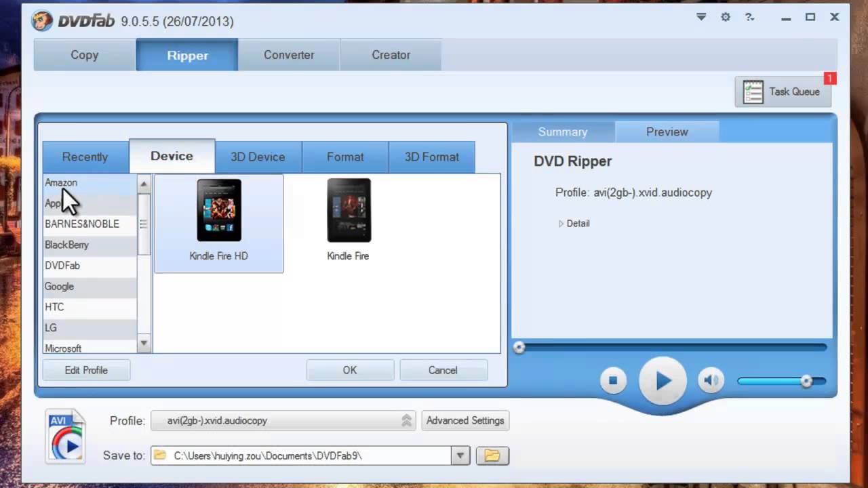Mute the preview speaker icon
868x488 pixels.
pos(711,380)
